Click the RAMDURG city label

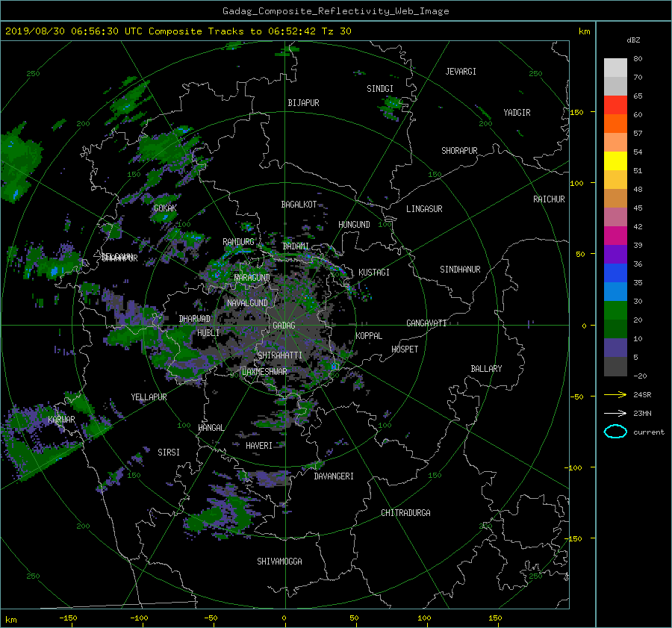238,242
